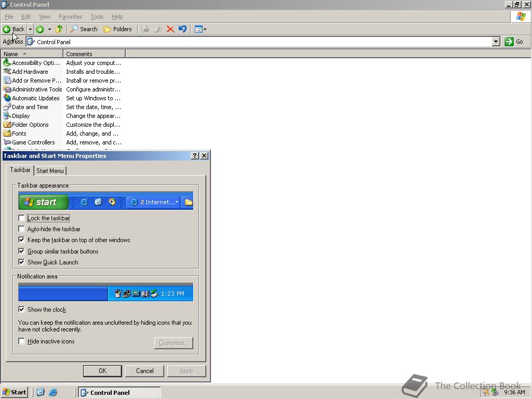Screen dimensions: 532x399
Task: Select the Administrative Tools icon
Action: tap(7, 89)
